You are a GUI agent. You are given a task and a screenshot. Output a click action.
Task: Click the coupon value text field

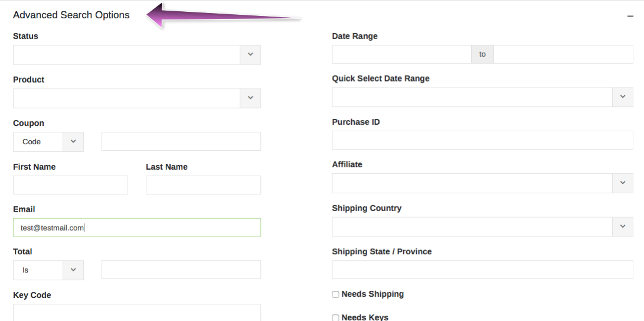click(x=181, y=141)
